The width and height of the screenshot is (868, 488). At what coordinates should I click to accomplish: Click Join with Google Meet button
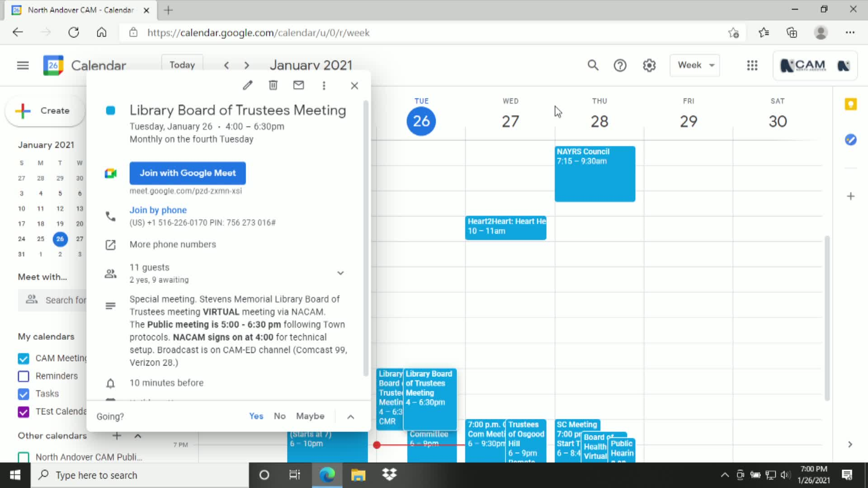point(188,173)
